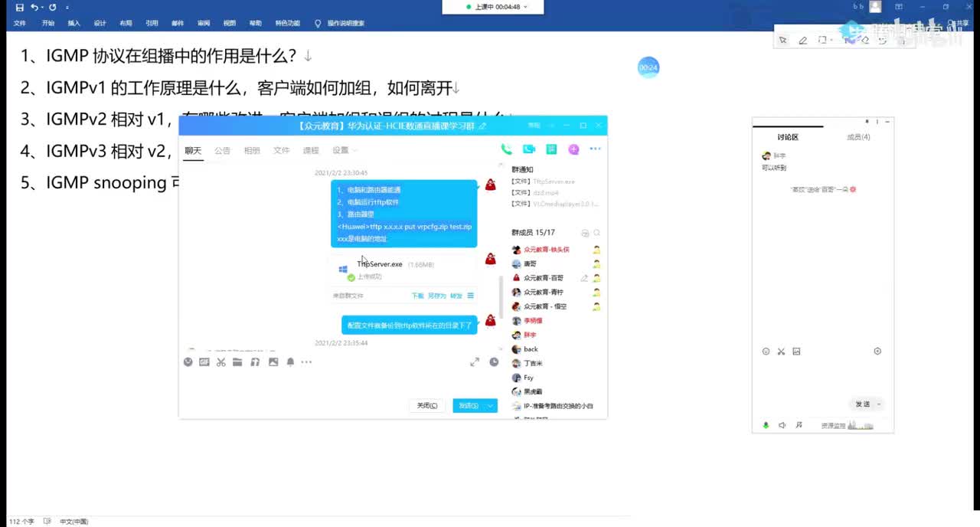The height and width of the screenshot is (527, 980).
Task: Click the circular plus icon in discussion panel
Action: coord(877,352)
